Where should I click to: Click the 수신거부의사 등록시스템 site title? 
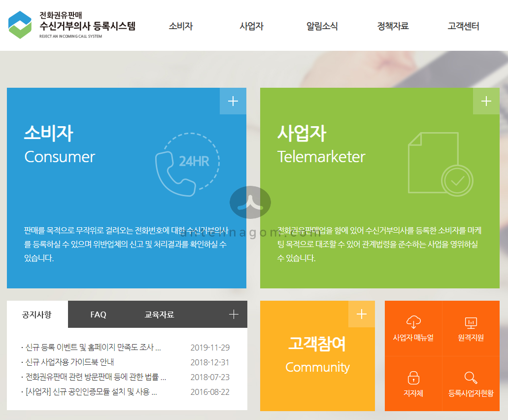tap(87, 26)
